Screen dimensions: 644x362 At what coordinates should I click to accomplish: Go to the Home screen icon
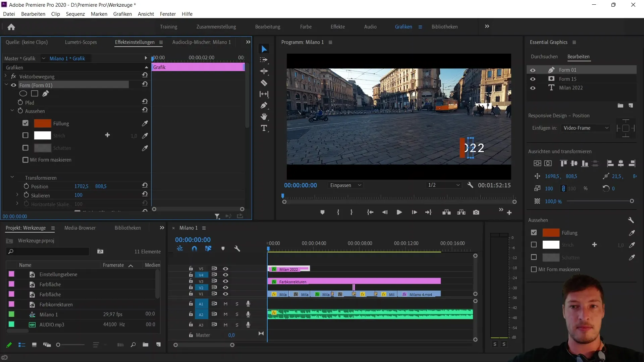[11, 27]
